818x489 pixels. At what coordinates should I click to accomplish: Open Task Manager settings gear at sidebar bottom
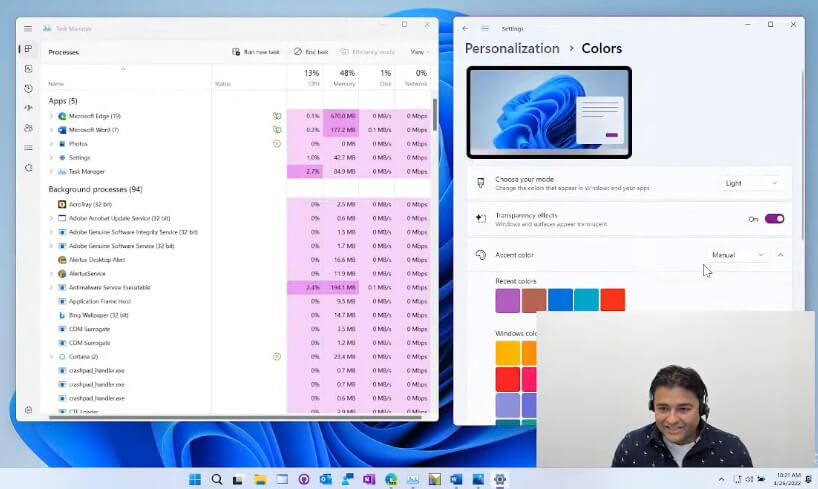pyautogui.click(x=28, y=410)
